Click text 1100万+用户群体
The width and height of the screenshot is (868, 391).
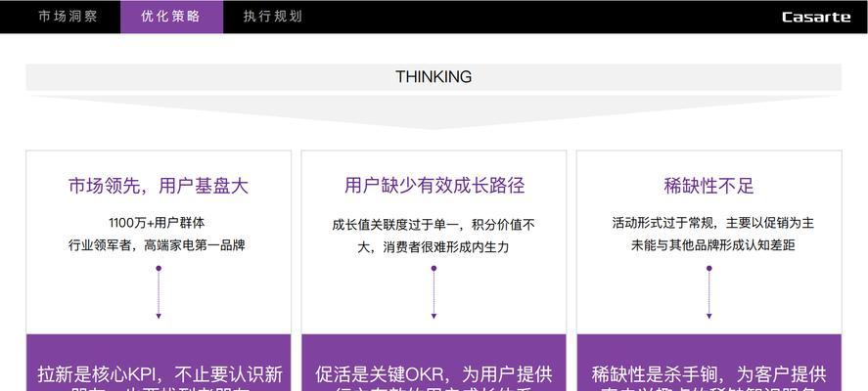(x=157, y=223)
